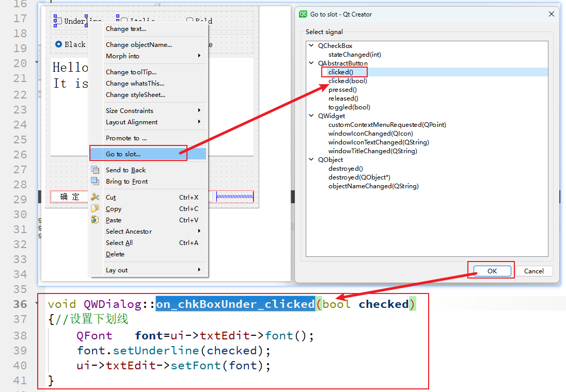
Task: Click the Send to Back icon
Action: tap(95, 170)
